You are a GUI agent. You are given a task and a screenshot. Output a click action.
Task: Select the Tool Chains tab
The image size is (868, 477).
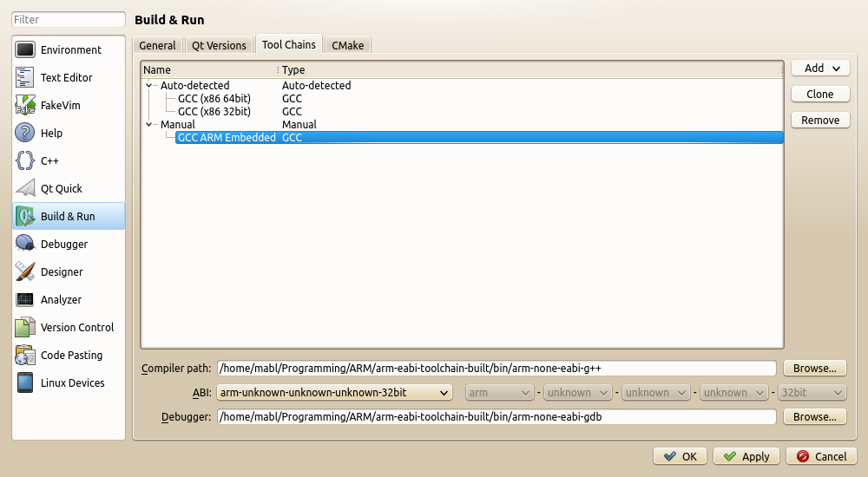(288, 44)
